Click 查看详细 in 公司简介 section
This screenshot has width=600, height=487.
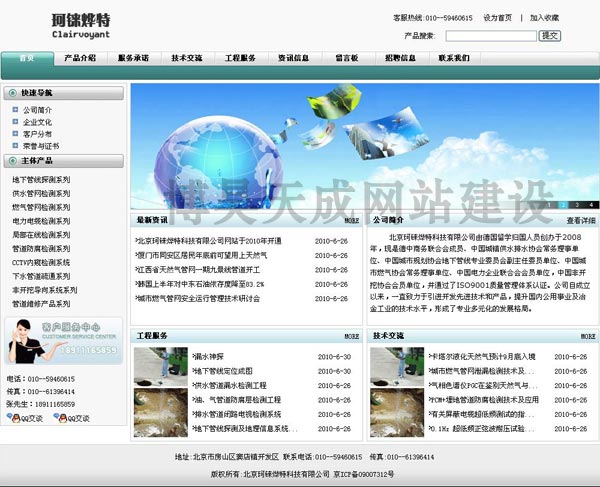pyautogui.click(x=581, y=220)
